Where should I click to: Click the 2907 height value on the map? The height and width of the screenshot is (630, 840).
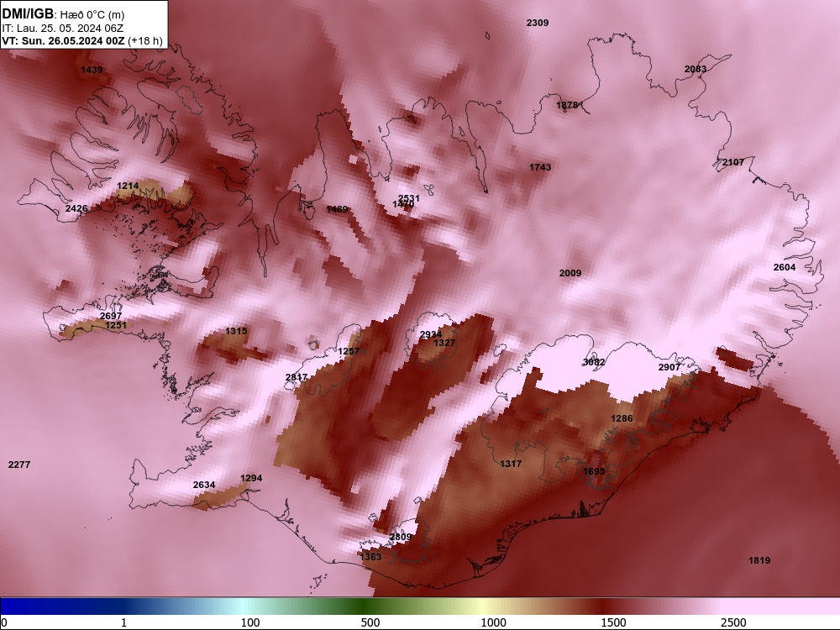pos(669,367)
